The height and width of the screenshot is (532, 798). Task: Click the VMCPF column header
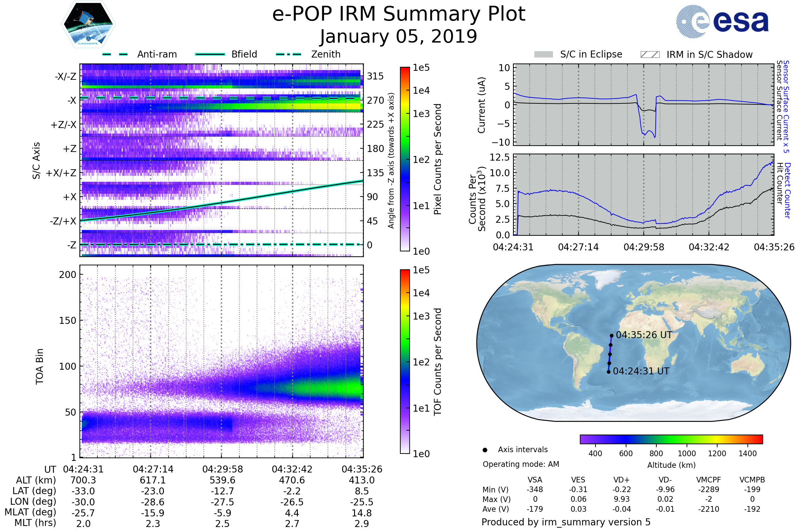click(709, 480)
